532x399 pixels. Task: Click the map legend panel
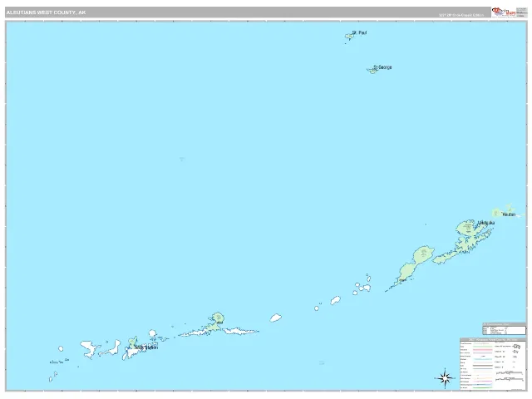click(493, 364)
